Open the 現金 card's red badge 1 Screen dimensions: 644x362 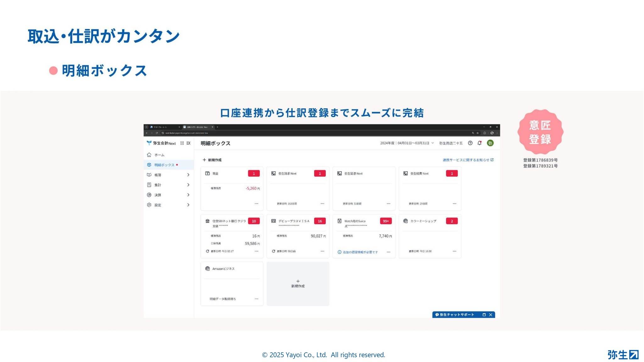[x=254, y=173]
